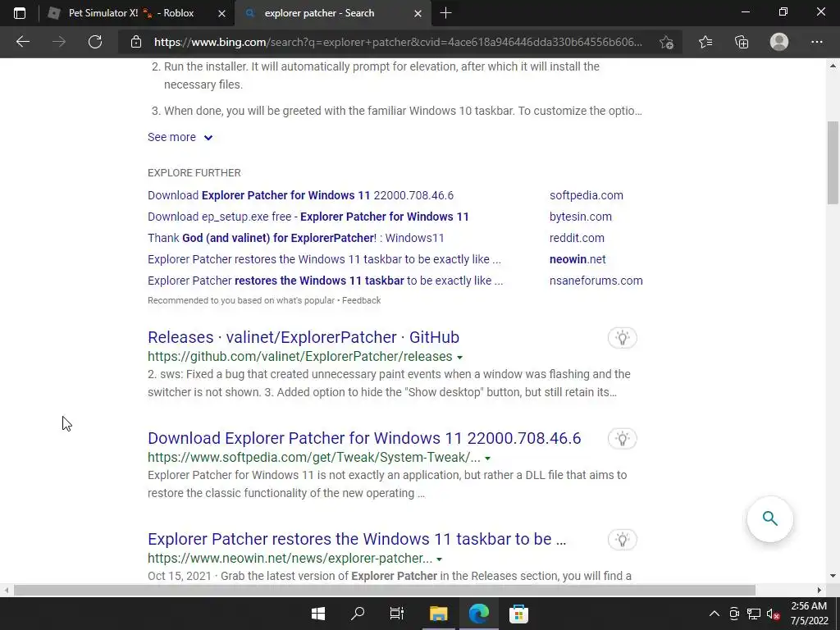The width and height of the screenshot is (840, 630).
Task: Open Explorer Patcher restores taskbar Neowin result
Action: (357, 538)
